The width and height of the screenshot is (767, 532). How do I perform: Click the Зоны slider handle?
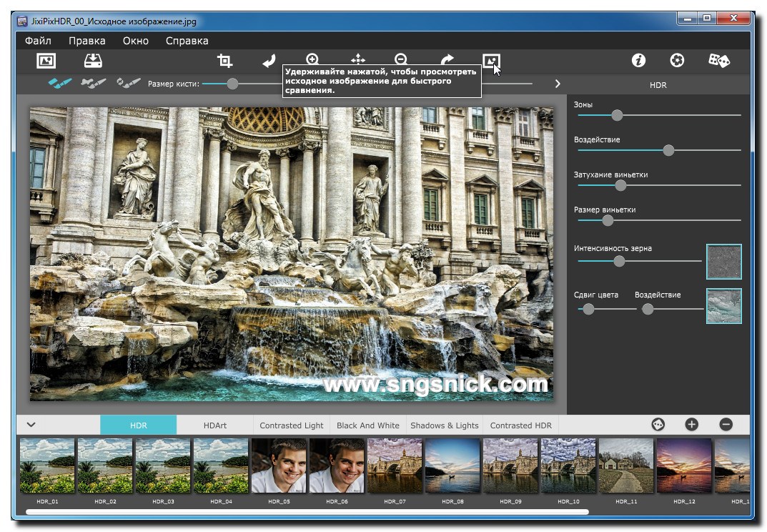coord(618,115)
